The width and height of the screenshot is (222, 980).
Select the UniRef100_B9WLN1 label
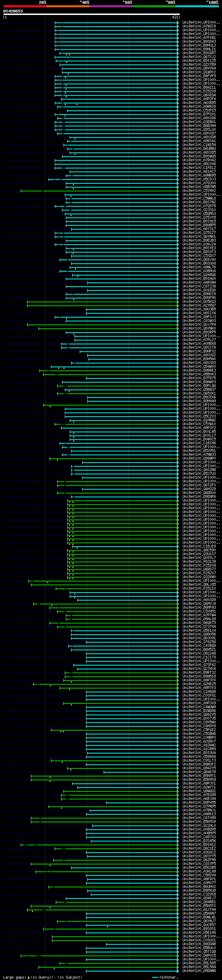[x=199, y=917]
